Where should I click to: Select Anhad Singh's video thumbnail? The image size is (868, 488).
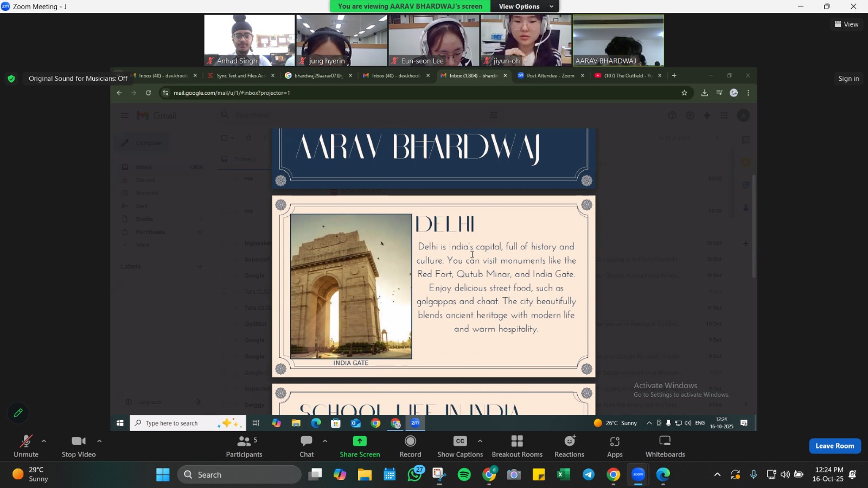click(249, 41)
